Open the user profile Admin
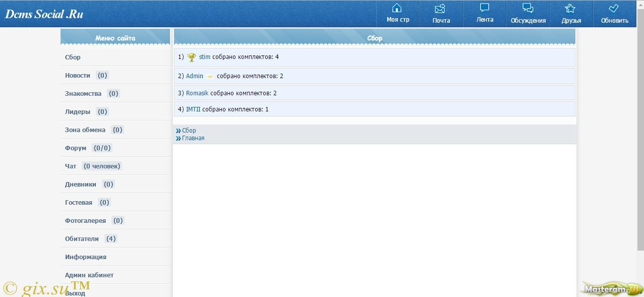The width and height of the screenshot is (644, 297). click(x=195, y=76)
